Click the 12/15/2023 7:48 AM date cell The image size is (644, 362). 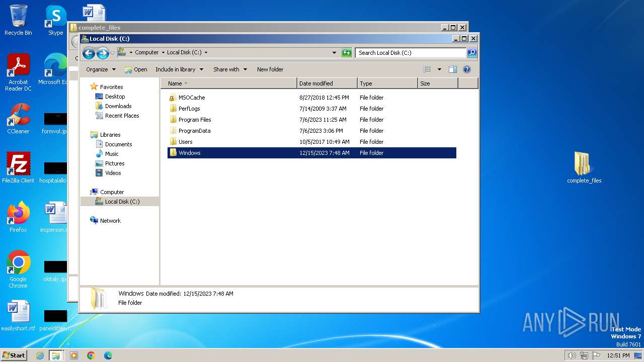click(x=324, y=153)
